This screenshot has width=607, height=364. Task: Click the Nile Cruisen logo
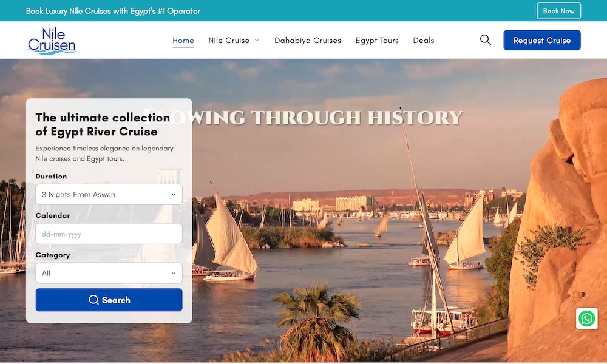[52, 41]
